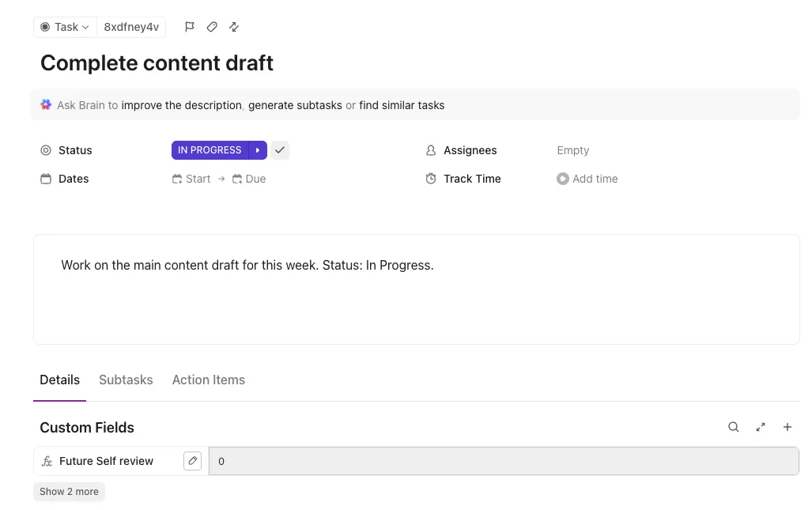Click into the task description text

(x=247, y=265)
